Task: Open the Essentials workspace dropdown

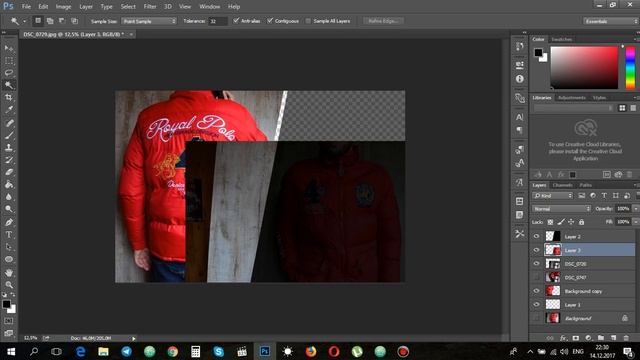Action: click(x=611, y=21)
